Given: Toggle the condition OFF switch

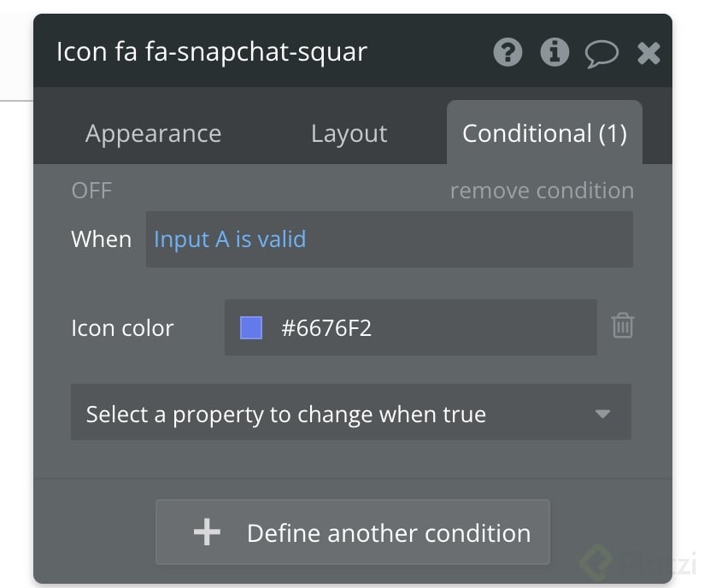Looking at the screenshot, I should pyautogui.click(x=91, y=191).
